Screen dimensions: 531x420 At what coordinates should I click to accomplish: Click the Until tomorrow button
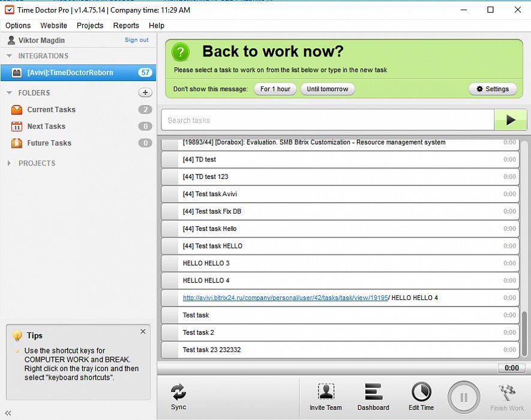[328, 89]
